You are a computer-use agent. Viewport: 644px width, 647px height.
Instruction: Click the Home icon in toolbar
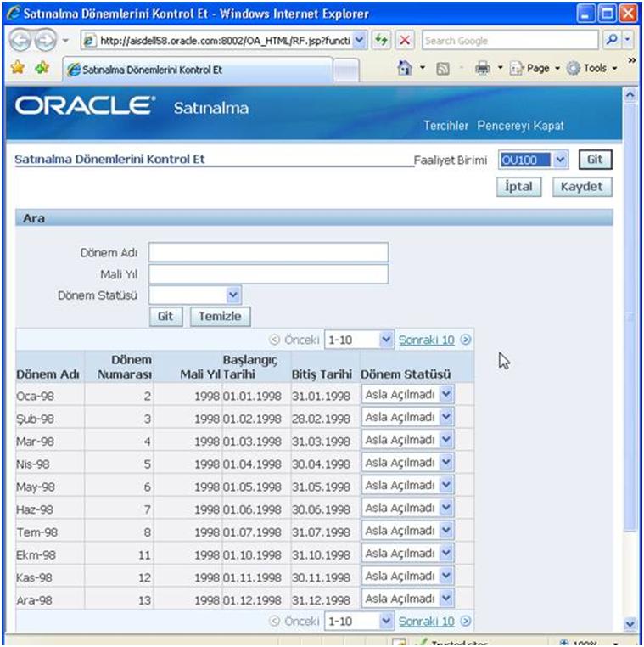(x=407, y=70)
